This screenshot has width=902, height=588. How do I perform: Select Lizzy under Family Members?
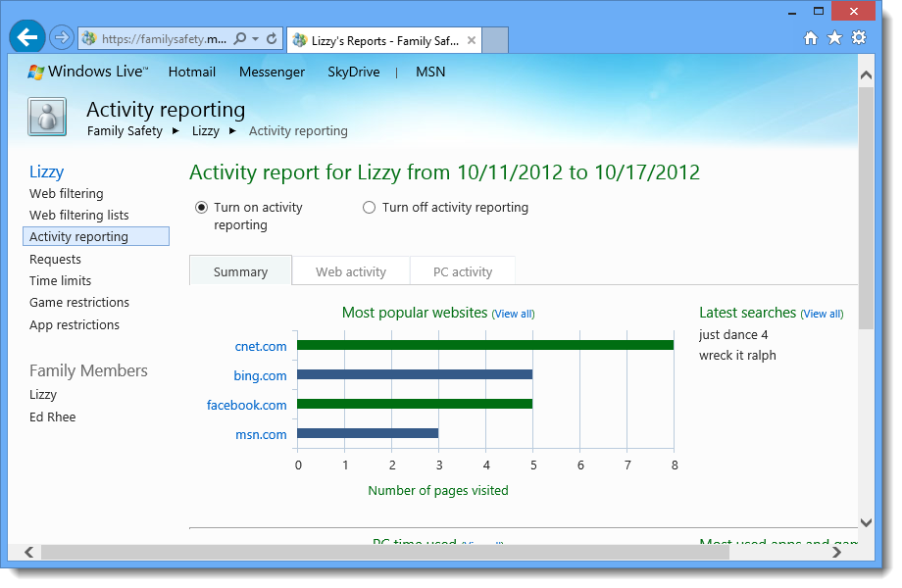[x=43, y=395]
